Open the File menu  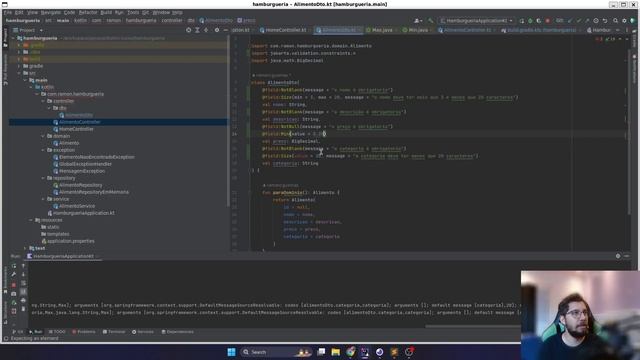8,13
